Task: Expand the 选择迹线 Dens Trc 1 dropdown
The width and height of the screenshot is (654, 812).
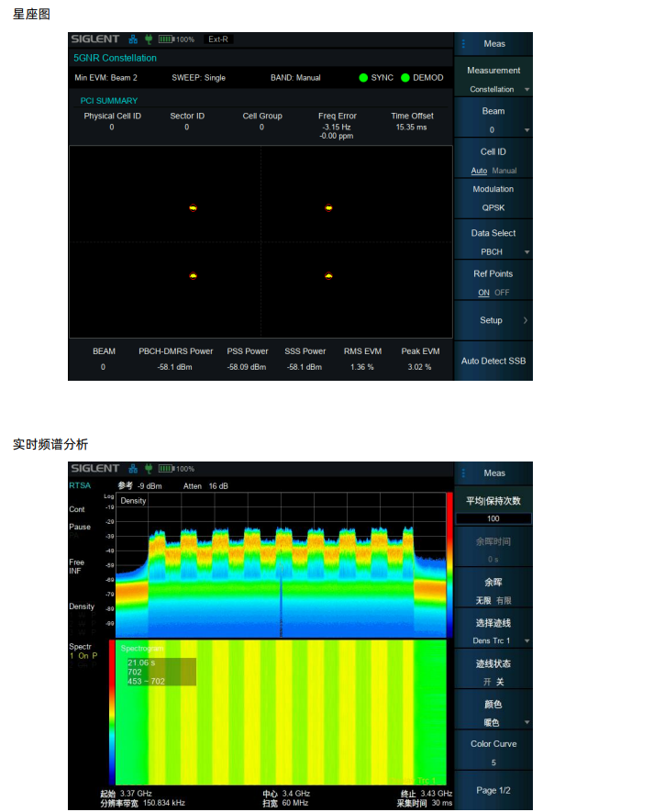Action: tap(493, 631)
